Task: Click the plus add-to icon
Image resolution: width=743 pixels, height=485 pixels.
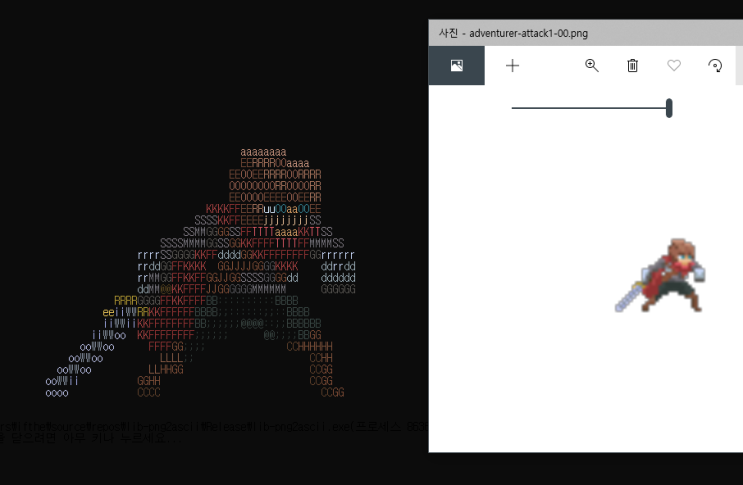Action: point(512,65)
